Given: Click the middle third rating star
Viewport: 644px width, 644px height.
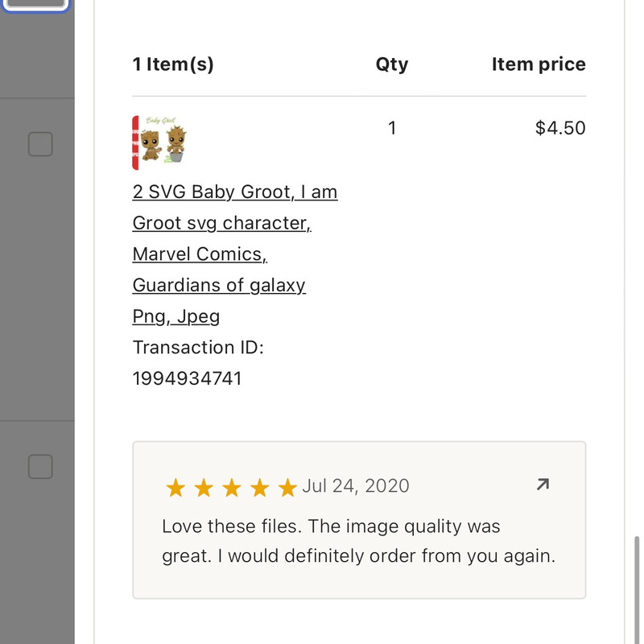Looking at the screenshot, I should tap(232, 488).
